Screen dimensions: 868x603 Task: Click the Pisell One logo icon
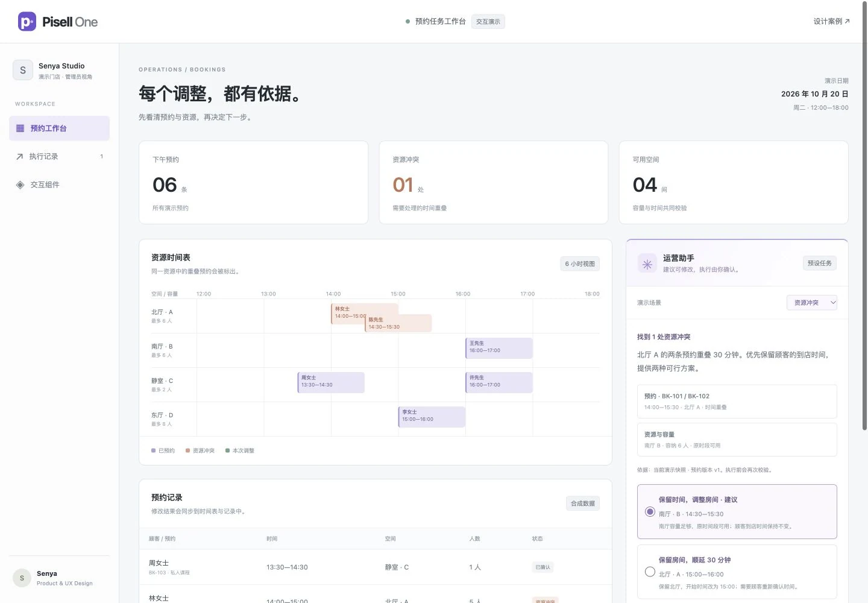(27, 22)
